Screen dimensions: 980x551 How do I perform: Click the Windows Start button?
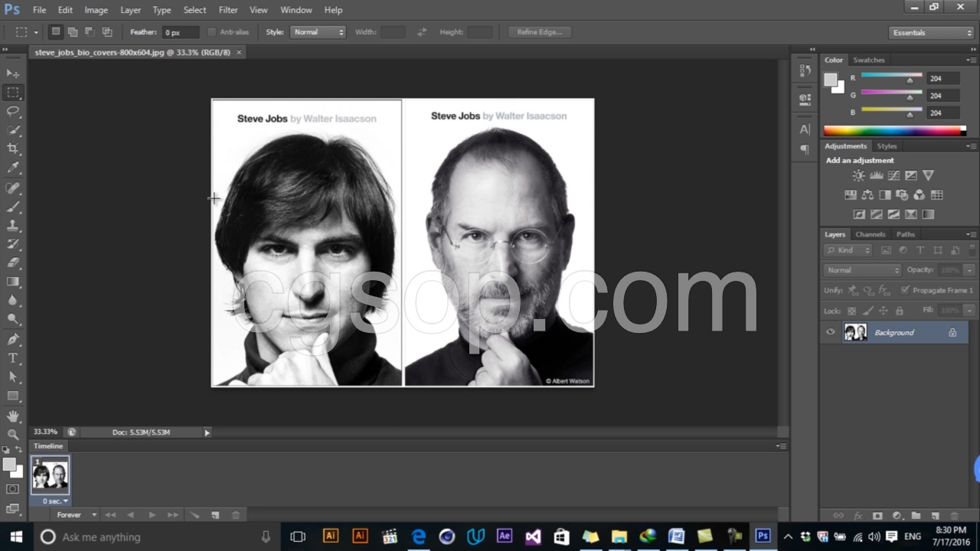click(16, 536)
